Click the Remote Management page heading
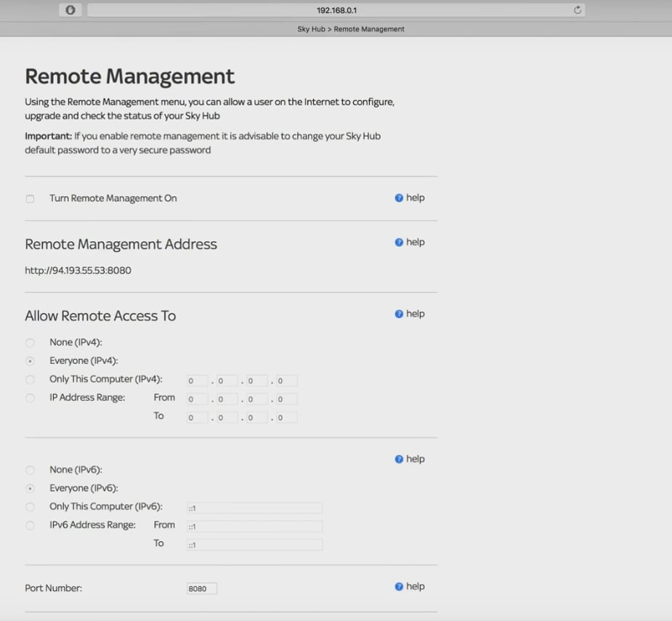This screenshot has height=621, width=672. [129, 76]
